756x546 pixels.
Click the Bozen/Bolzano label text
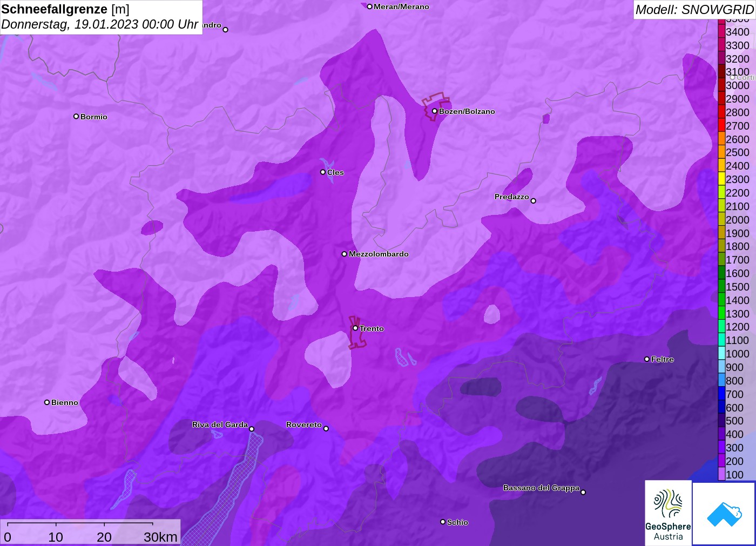pyautogui.click(x=467, y=111)
